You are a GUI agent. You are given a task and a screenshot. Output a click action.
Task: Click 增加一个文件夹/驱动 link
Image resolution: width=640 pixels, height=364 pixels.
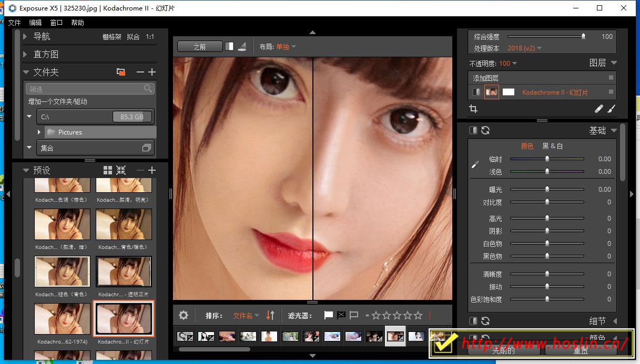coord(58,101)
